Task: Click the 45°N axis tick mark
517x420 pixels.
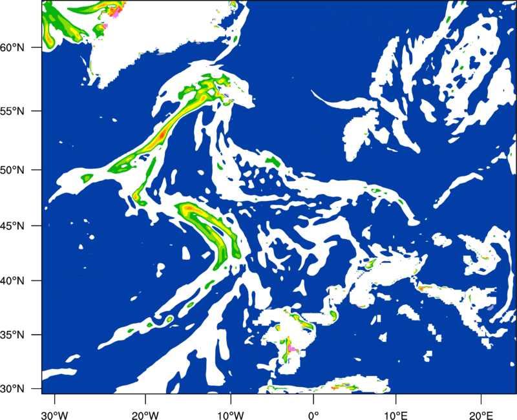Action: pyautogui.click(x=37, y=226)
